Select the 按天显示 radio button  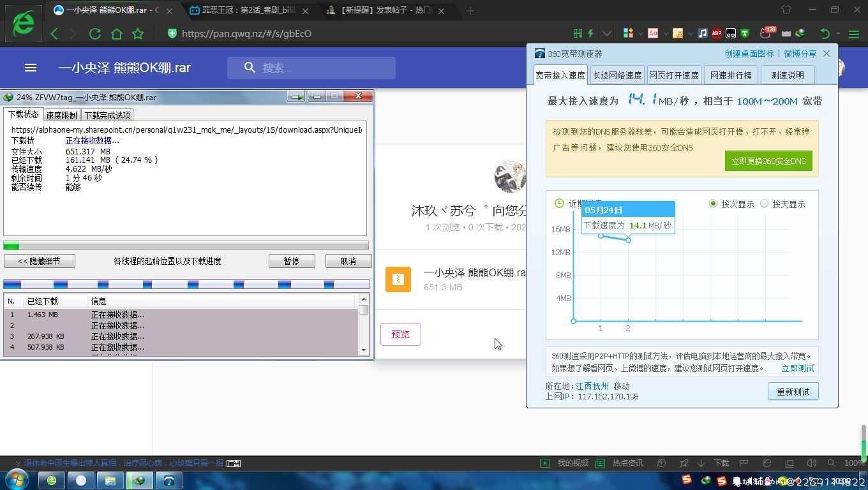click(x=764, y=204)
